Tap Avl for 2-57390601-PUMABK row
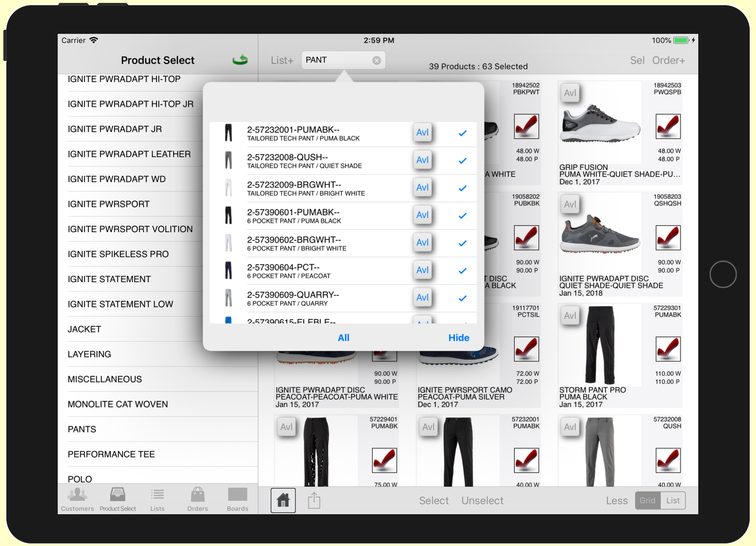 423,215
